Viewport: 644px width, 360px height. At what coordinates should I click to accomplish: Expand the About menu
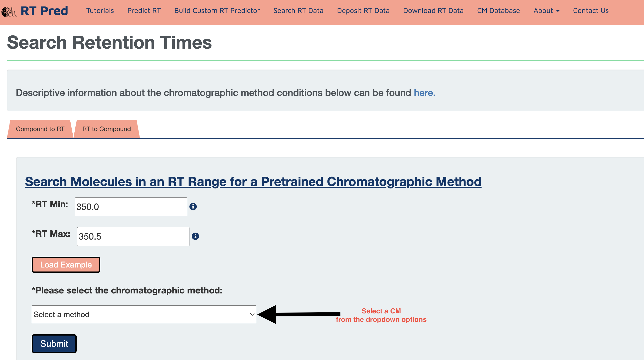(x=546, y=11)
